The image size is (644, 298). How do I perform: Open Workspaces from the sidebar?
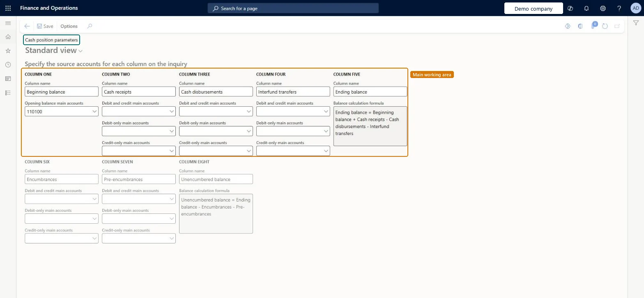(8, 79)
